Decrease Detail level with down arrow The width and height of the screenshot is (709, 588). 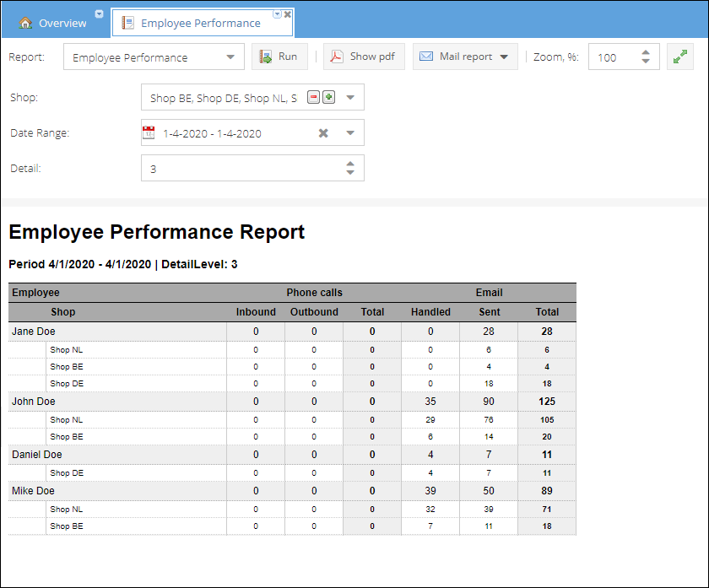pos(350,172)
